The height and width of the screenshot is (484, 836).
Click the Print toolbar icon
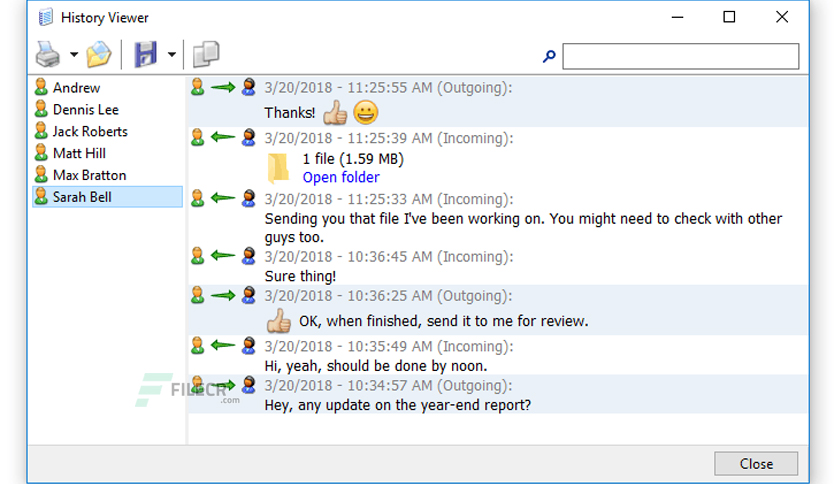tap(48, 54)
